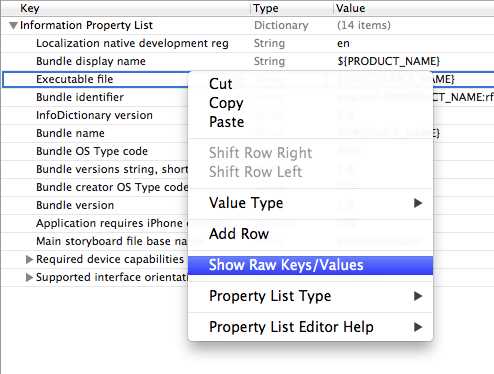Select the Bundle version key
Image resolution: width=494 pixels, height=374 pixels.
coord(75,205)
